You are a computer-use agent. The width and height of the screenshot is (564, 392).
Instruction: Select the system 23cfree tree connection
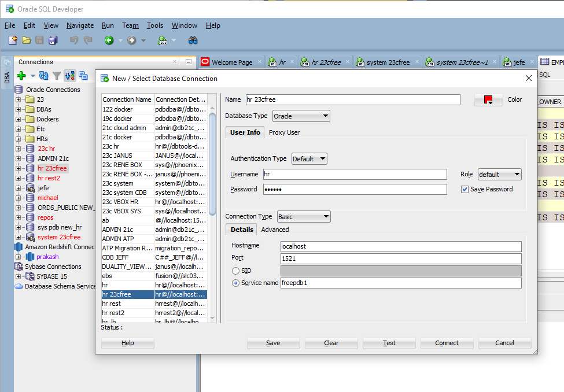[x=59, y=237]
